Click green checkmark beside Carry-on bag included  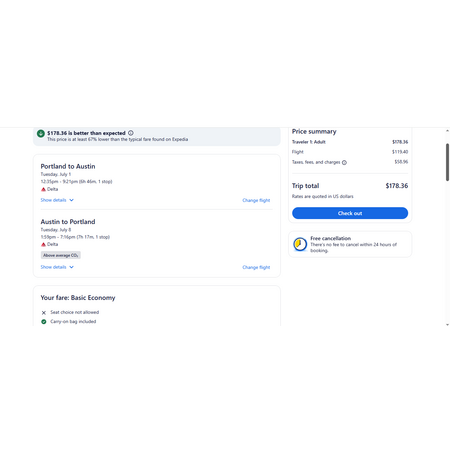point(44,322)
